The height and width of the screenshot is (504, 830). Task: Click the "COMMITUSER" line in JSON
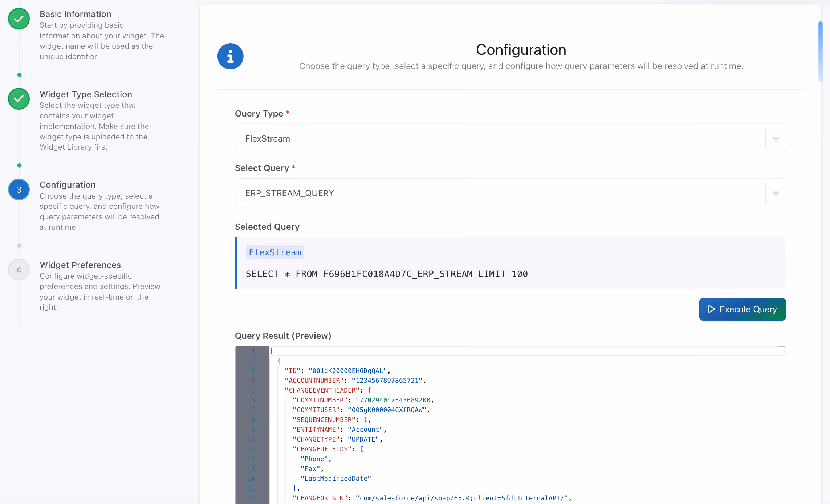tap(361, 410)
